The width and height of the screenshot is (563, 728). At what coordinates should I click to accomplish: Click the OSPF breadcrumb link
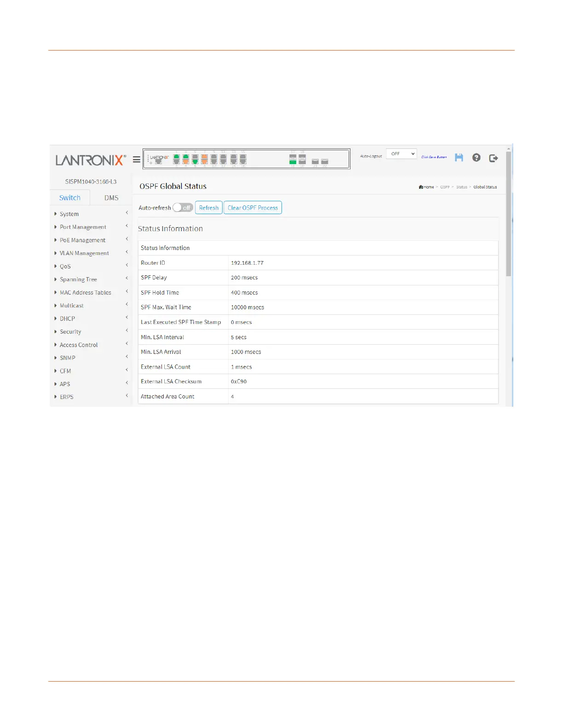click(x=445, y=187)
